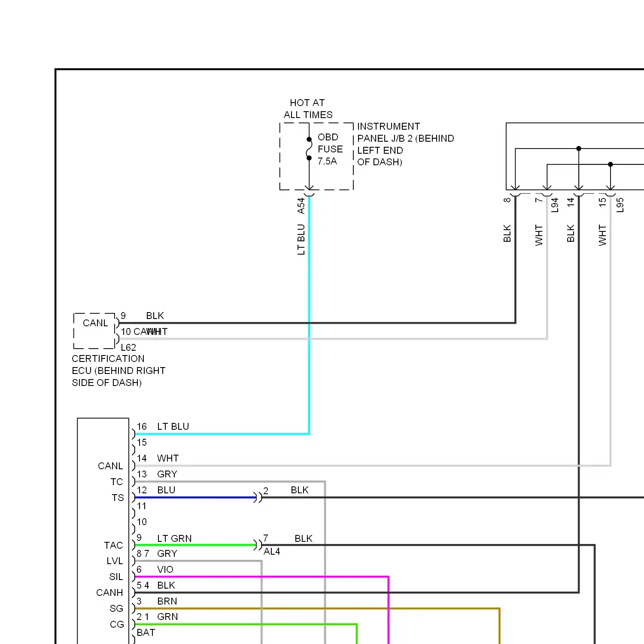The image size is (644, 644).
Task: Click the OBD fuse symbol in the dashed box
Action: (x=309, y=149)
